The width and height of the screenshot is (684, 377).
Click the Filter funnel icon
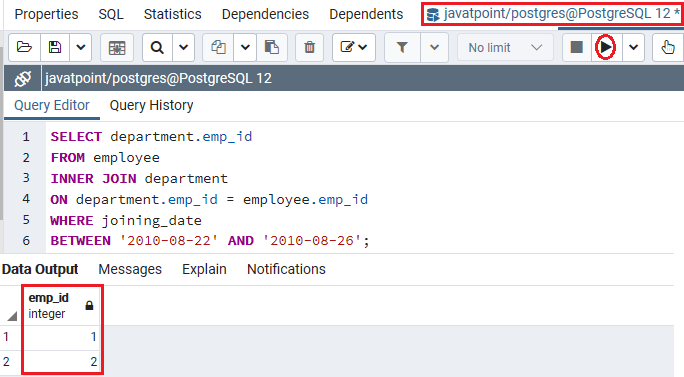pos(402,47)
